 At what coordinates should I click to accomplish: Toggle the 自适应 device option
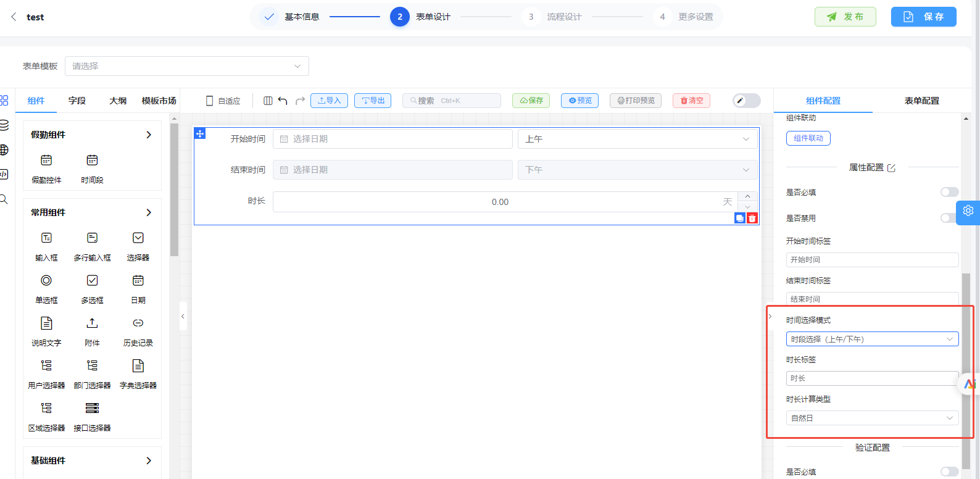[x=223, y=101]
